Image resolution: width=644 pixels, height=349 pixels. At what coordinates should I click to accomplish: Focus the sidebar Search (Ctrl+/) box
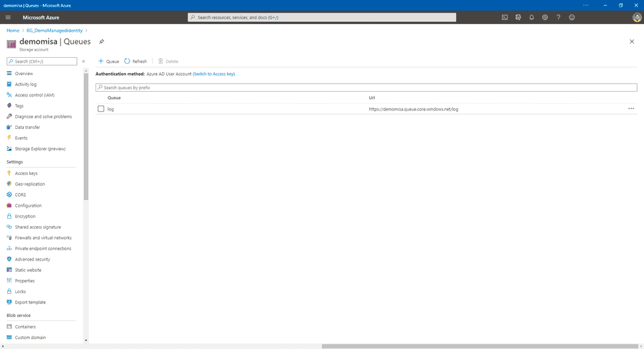pyautogui.click(x=42, y=61)
